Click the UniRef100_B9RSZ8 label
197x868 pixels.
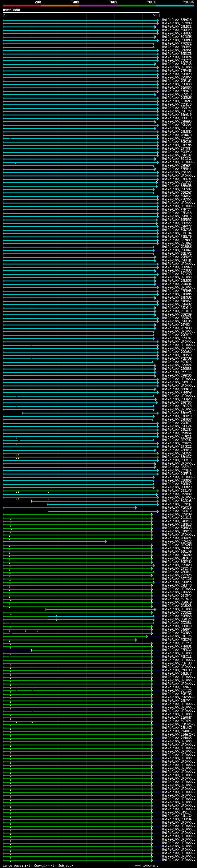[177, 54]
